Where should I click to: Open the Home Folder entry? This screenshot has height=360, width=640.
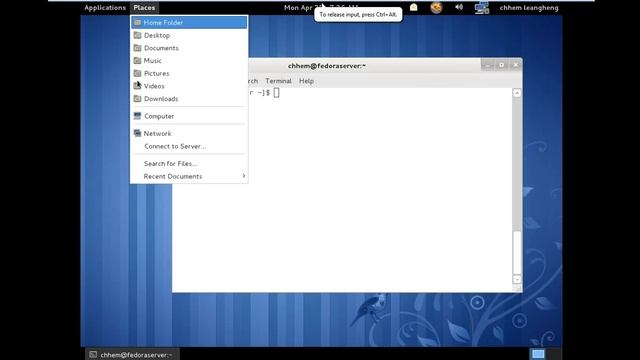pyautogui.click(x=189, y=22)
